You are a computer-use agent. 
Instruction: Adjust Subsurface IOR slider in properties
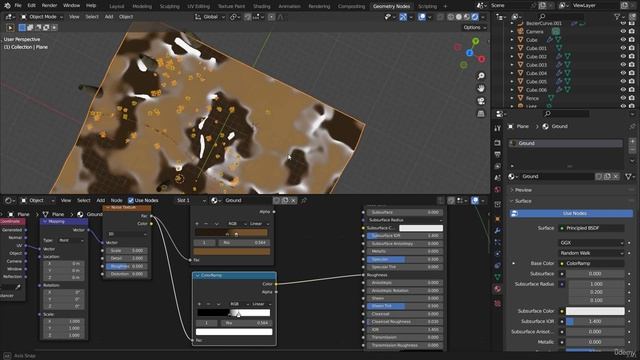tap(595, 322)
